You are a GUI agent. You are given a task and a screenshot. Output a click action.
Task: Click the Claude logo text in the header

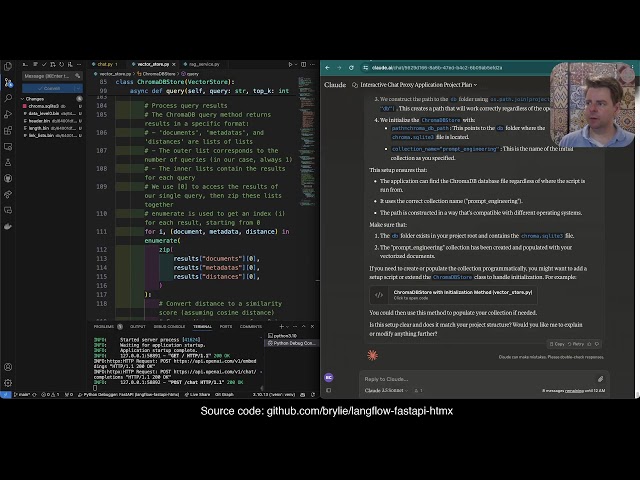coord(335,85)
